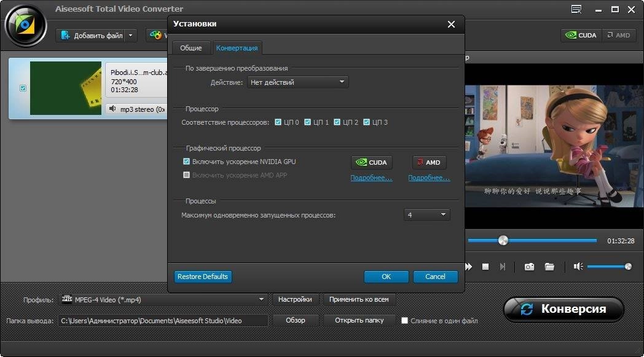Check the AMD APP acceleration checkbox
Viewport: 644px width, 357px height.
(186, 175)
